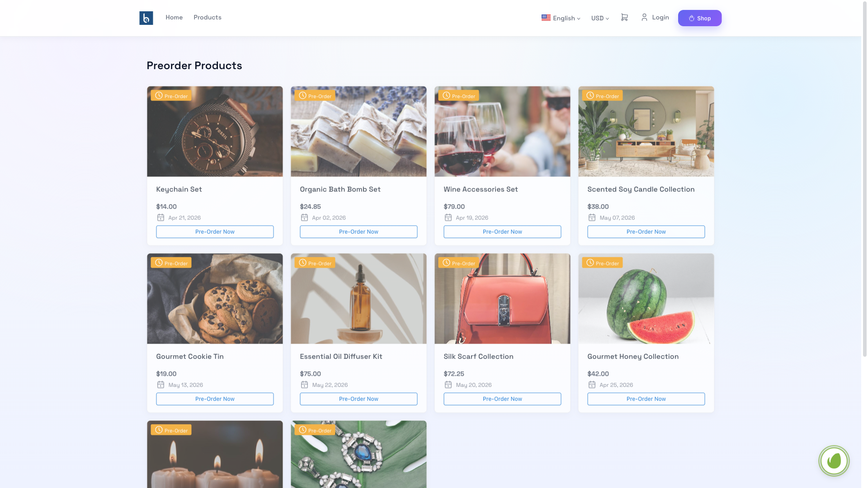Click the user Login icon

coord(644,17)
